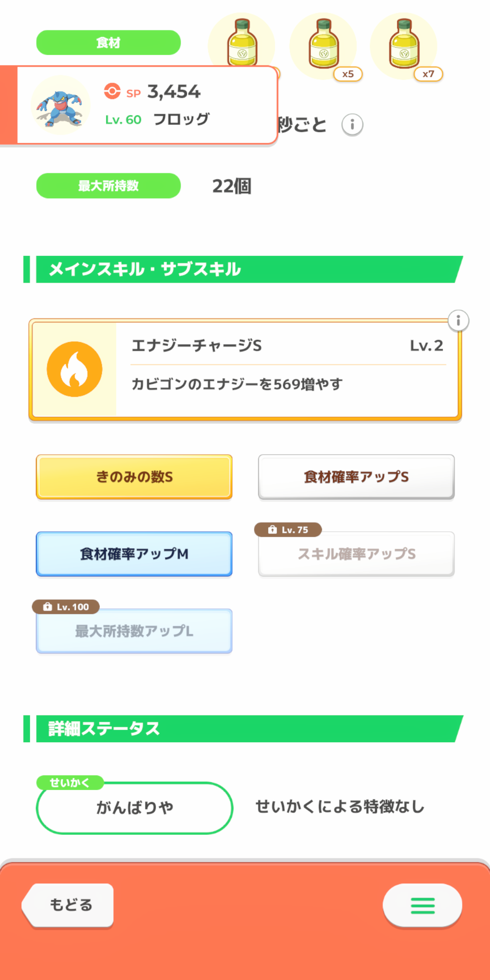Tap the orange flame skill icon
490x980 pixels.
(74, 369)
